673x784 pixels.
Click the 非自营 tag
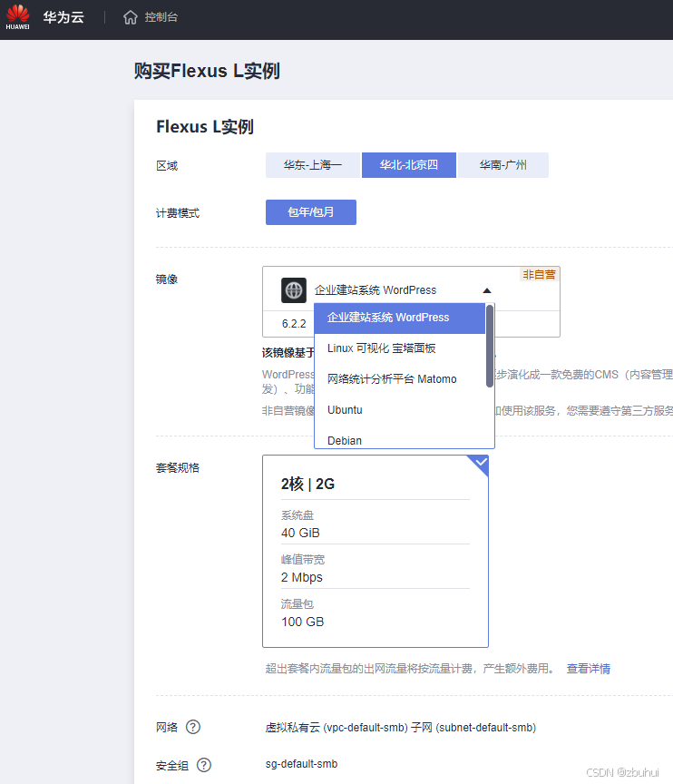539,275
